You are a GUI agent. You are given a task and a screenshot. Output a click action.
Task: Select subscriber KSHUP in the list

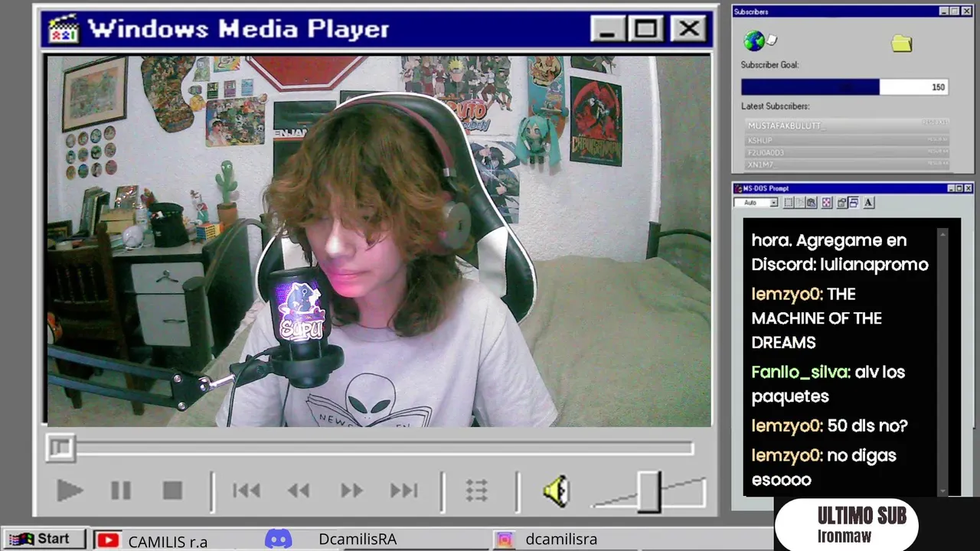[848, 140]
